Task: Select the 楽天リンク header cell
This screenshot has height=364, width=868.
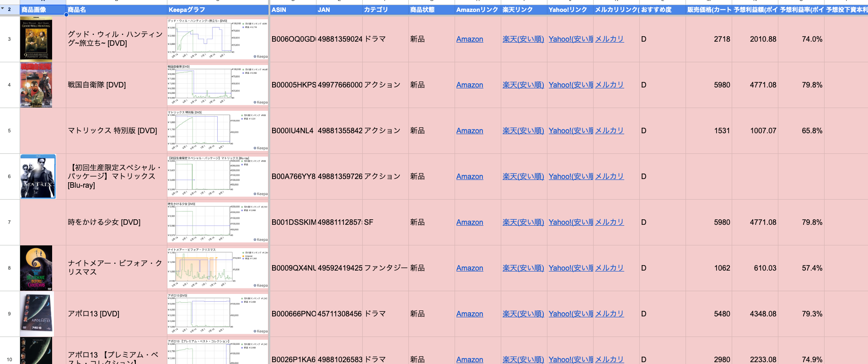Action: [524, 10]
